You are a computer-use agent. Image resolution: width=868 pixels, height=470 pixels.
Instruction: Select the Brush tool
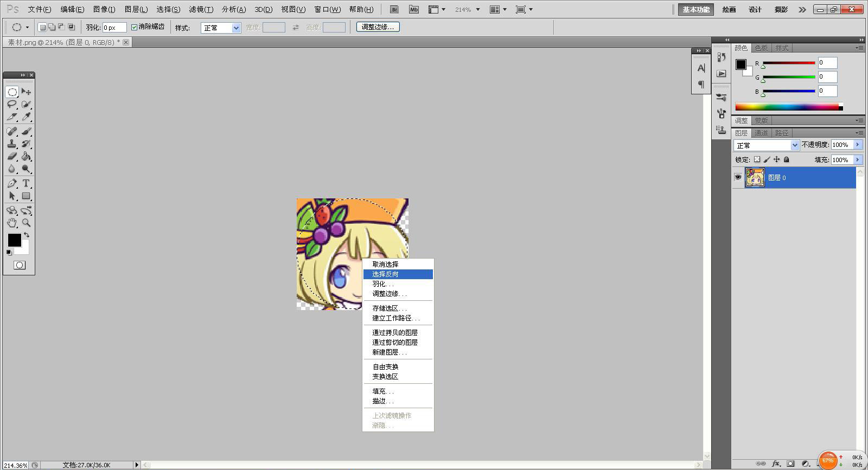[26, 131]
